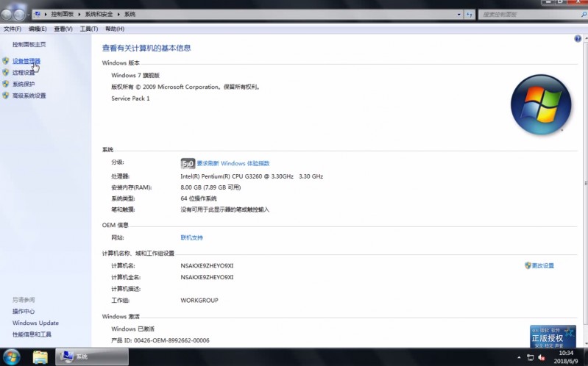Click the processor text Intel Pentium G3260
The image size is (588, 366).
(252, 176)
